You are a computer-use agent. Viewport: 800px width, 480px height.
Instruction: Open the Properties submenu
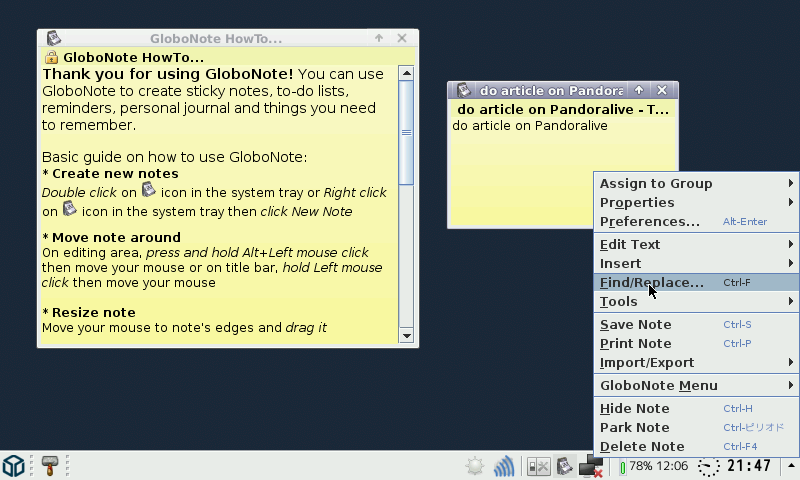click(697, 203)
